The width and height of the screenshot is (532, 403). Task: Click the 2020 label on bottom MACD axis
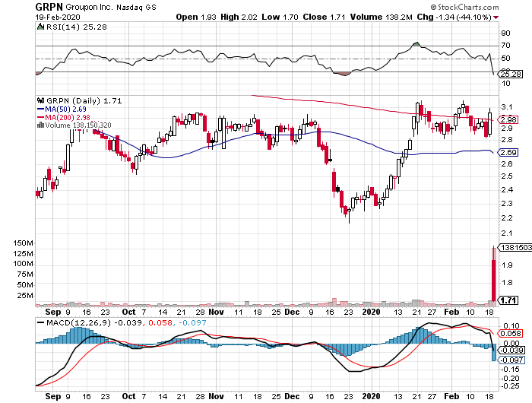tap(371, 396)
